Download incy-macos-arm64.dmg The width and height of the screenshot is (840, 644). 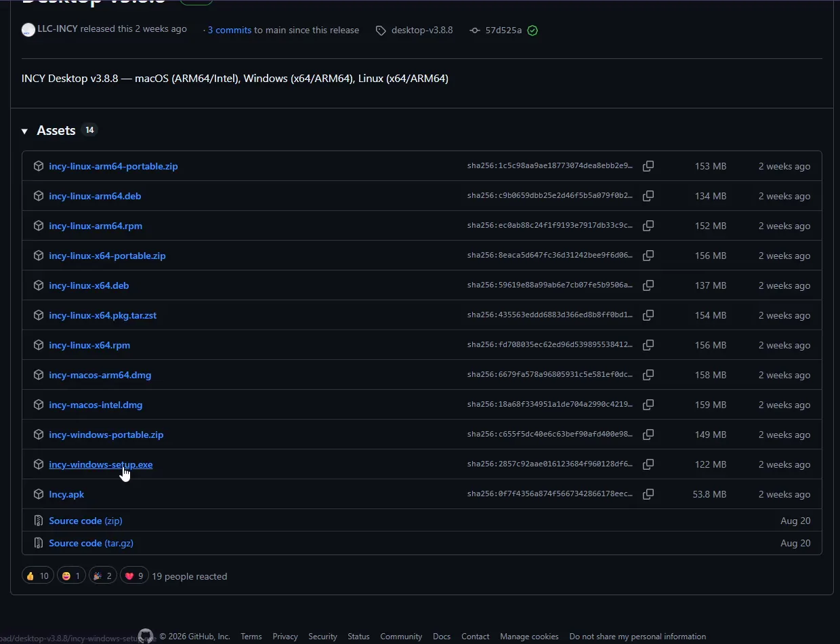[x=100, y=375]
